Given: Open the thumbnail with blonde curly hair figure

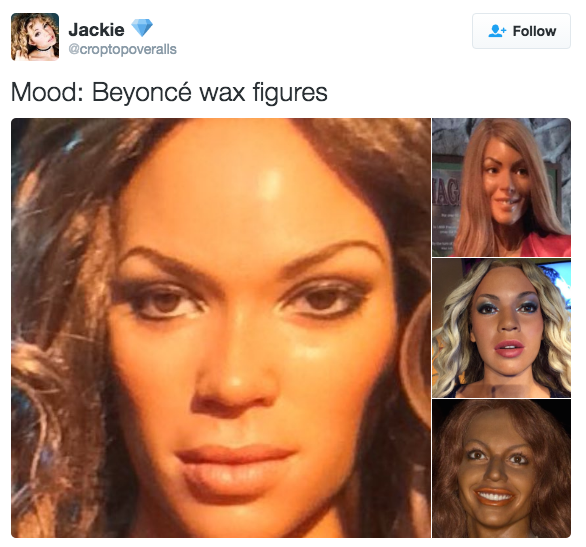Looking at the screenshot, I should coord(502,328).
